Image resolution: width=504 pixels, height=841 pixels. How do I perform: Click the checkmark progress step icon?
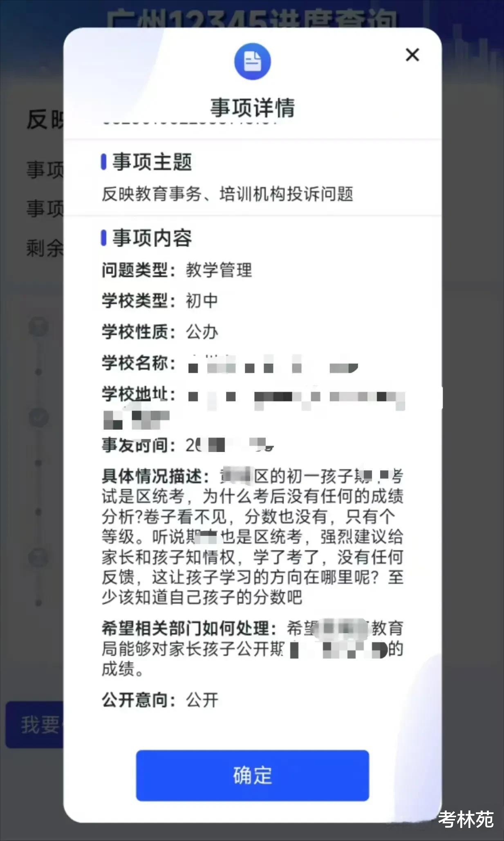point(38,418)
